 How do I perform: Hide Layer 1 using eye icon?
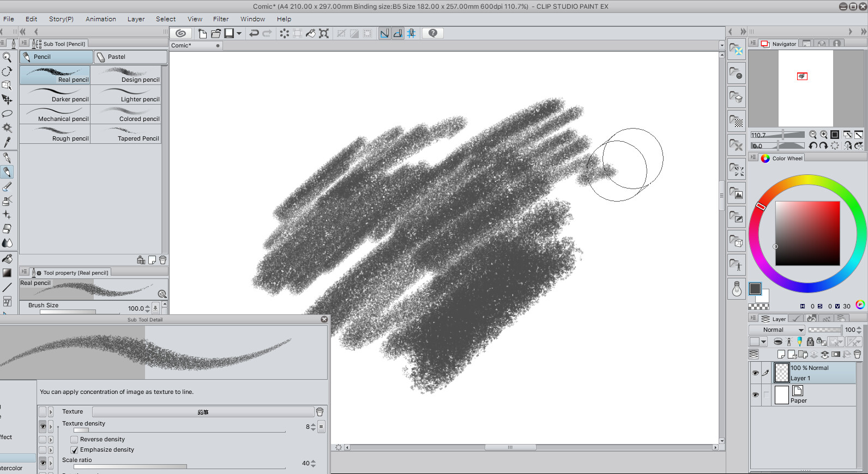[755, 373]
